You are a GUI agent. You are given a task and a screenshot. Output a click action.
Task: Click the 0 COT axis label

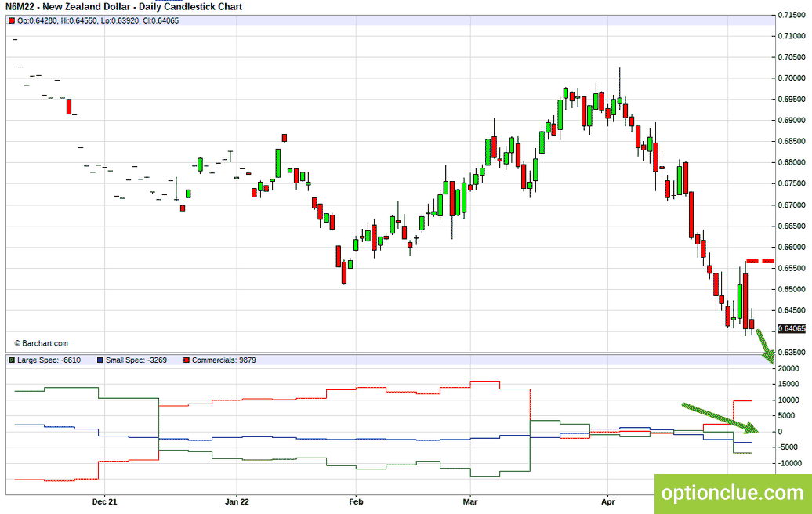pos(781,432)
